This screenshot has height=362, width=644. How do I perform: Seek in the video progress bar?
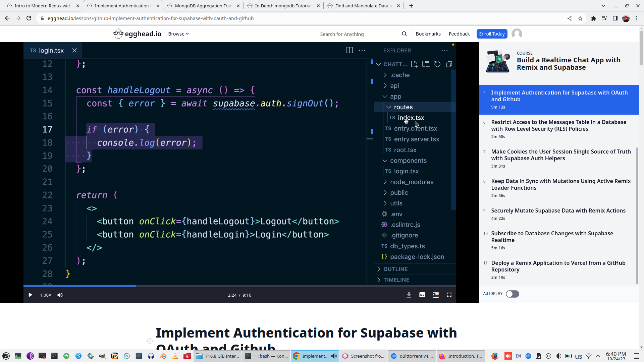click(235, 286)
